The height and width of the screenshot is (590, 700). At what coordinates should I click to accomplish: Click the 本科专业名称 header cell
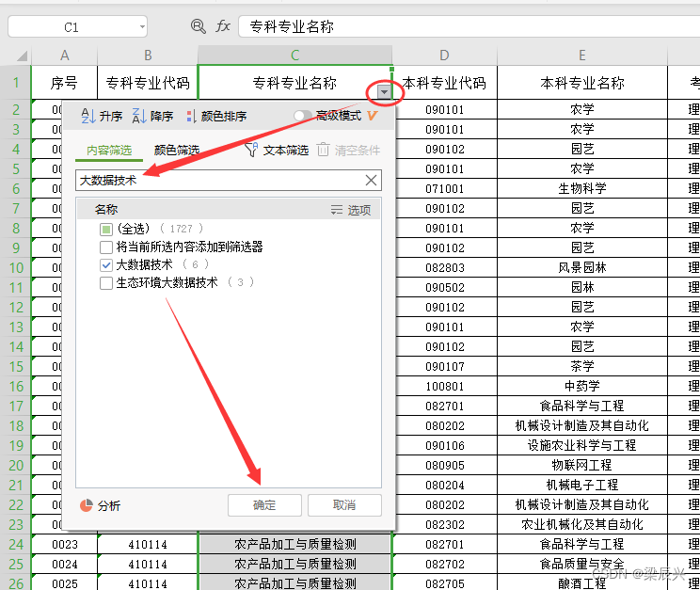pyautogui.click(x=582, y=83)
